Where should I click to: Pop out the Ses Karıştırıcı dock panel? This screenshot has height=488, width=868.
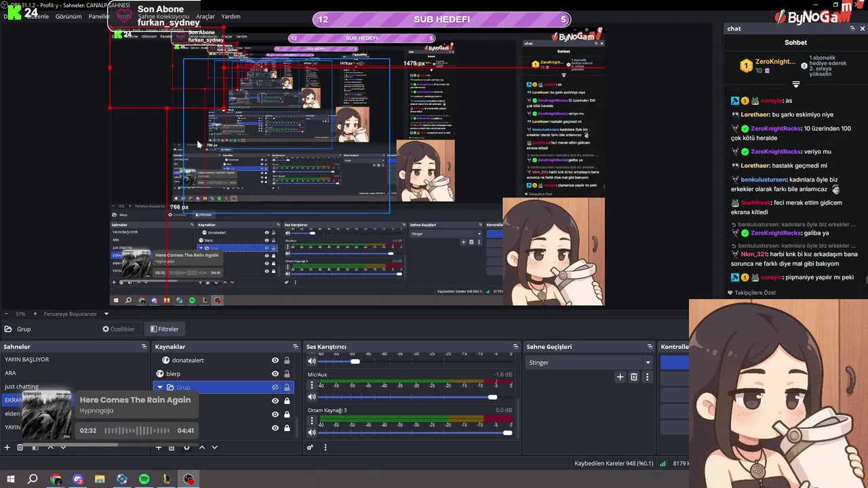click(x=515, y=346)
